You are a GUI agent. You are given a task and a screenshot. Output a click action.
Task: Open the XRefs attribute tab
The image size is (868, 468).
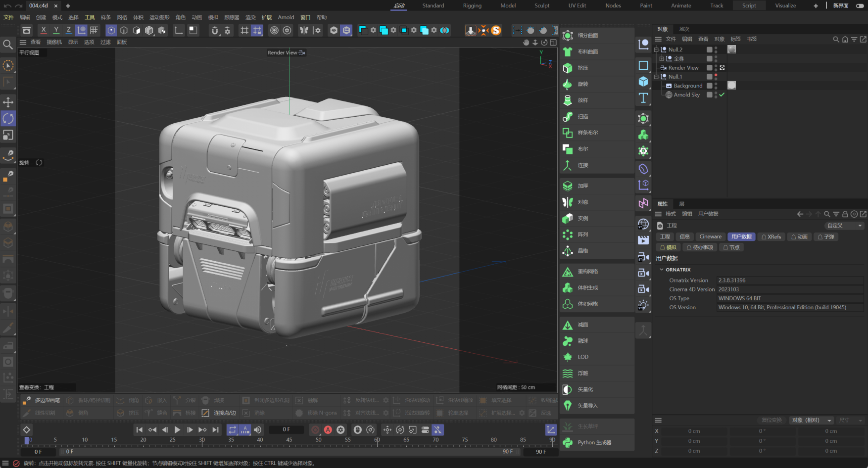point(772,237)
